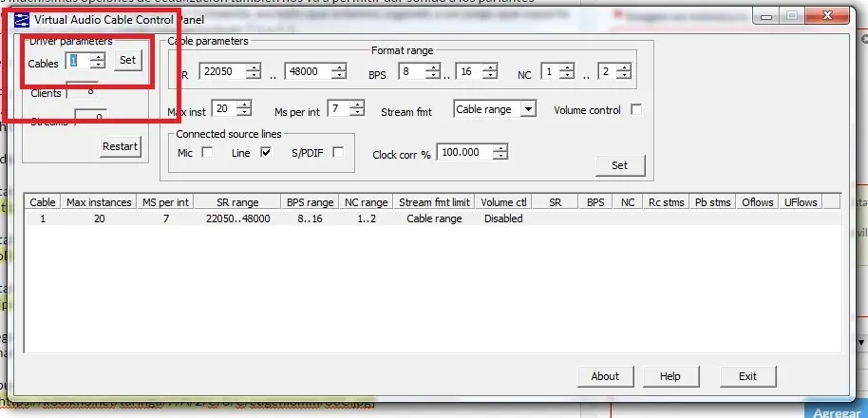Decrease minimum BPS value 8

(432, 75)
